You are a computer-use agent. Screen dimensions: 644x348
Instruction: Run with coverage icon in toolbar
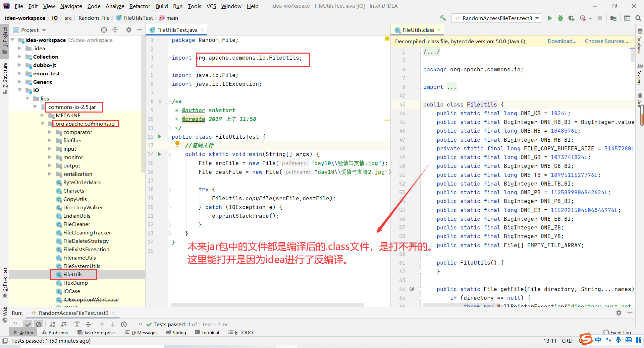(572, 18)
